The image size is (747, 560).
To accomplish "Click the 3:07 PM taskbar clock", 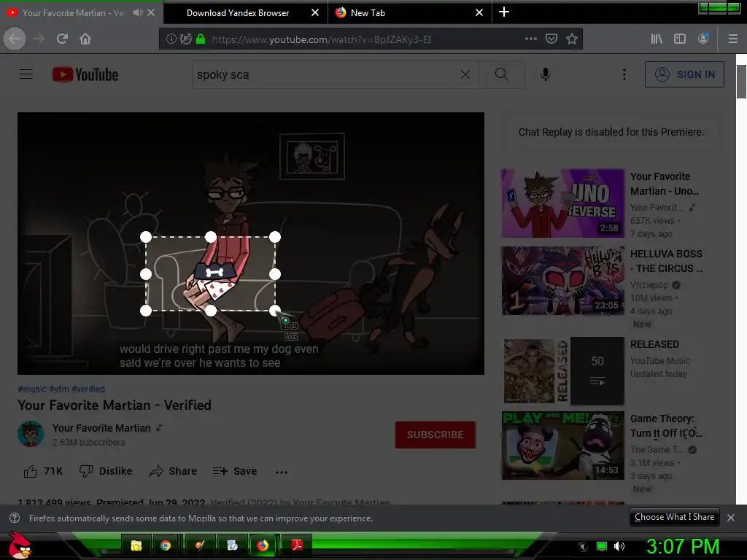I will pyautogui.click(x=683, y=546).
